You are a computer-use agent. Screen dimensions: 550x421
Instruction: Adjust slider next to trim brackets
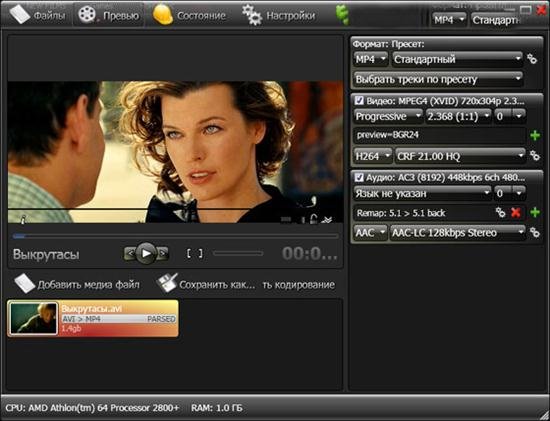238,253
